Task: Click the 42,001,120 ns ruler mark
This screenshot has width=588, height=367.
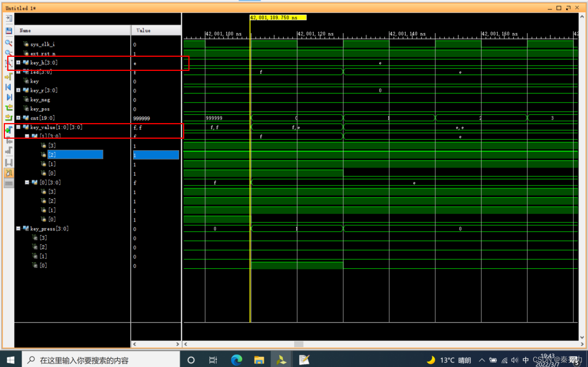Action: pos(316,34)
